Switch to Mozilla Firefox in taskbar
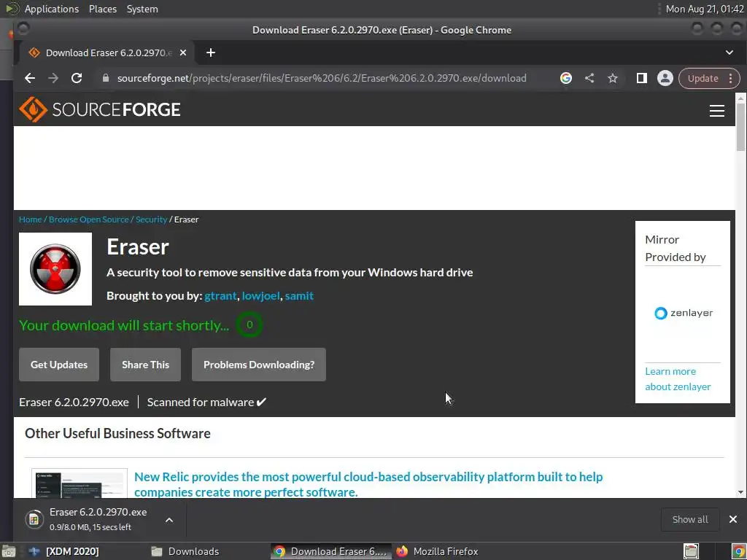This screenshot has height=560, width=747. coord(438,551)
